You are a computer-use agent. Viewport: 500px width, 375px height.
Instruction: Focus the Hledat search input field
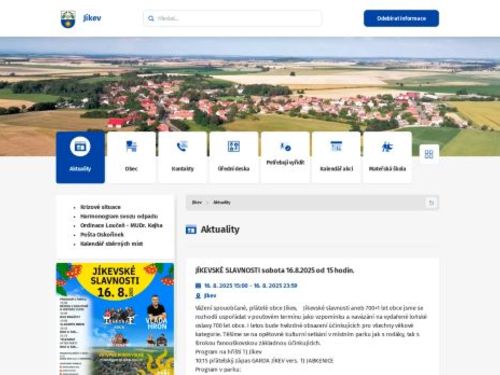(233, 18)
